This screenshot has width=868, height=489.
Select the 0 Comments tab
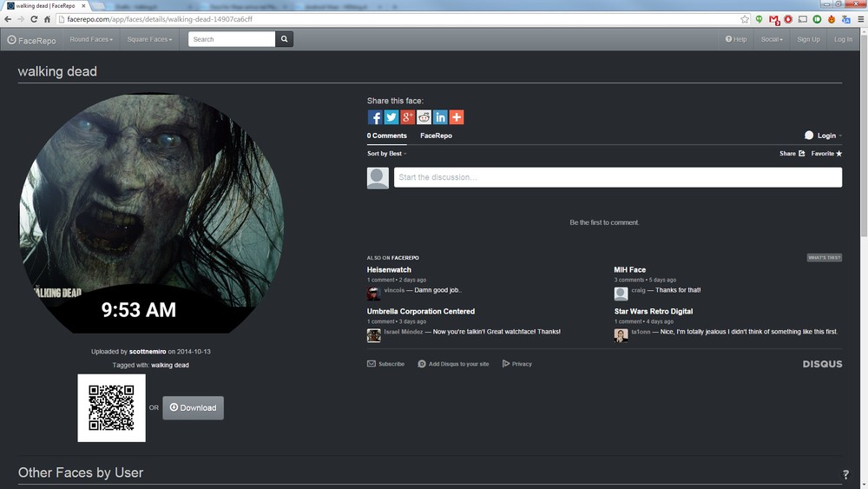(x=387, y=135)
